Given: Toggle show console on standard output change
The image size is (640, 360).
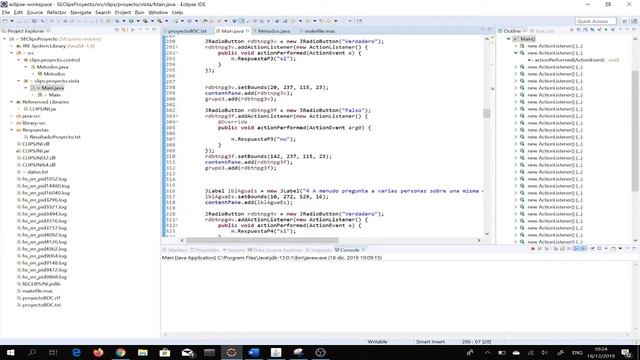Looking at the screenshot, I should 577,249.
